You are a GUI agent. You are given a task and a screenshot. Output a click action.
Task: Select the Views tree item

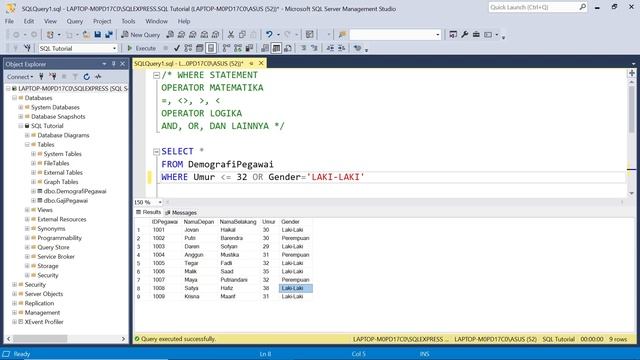point(45,210)
